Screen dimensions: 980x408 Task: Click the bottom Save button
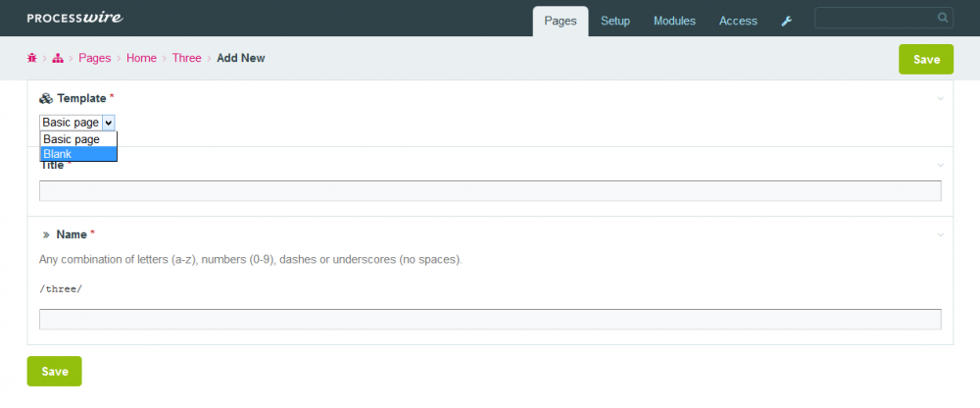(54, 372)
